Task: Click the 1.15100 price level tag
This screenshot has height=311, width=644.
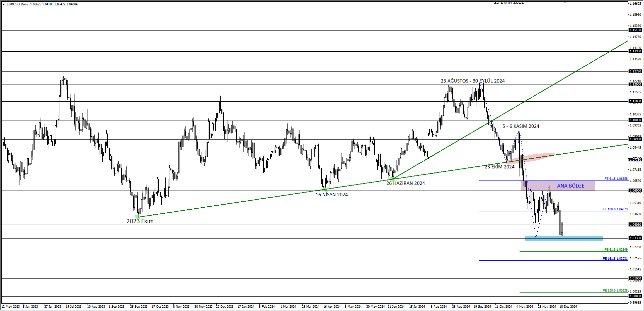Action: pyautogui.click(x=635, y=30)
